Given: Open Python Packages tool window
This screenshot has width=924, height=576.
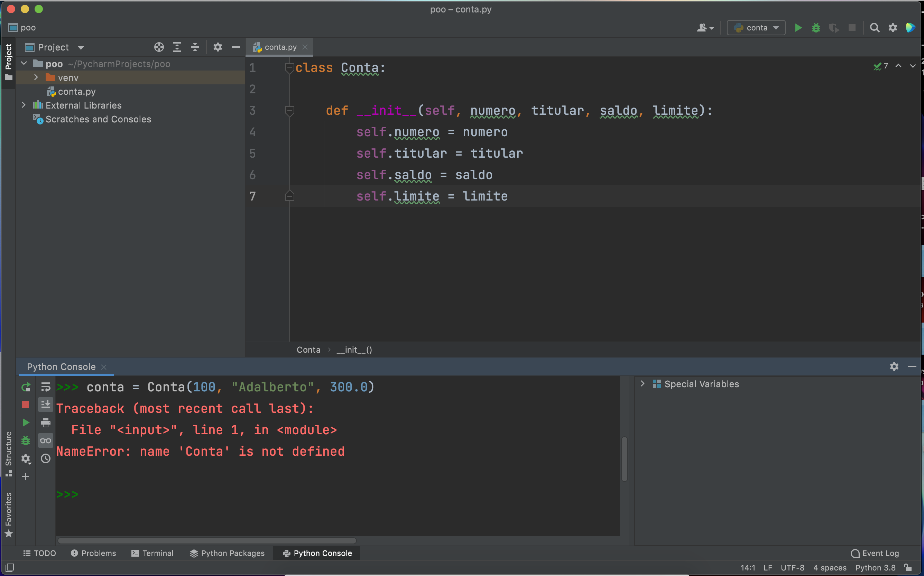Looking at the screenshot, I should tap(228, 553).
